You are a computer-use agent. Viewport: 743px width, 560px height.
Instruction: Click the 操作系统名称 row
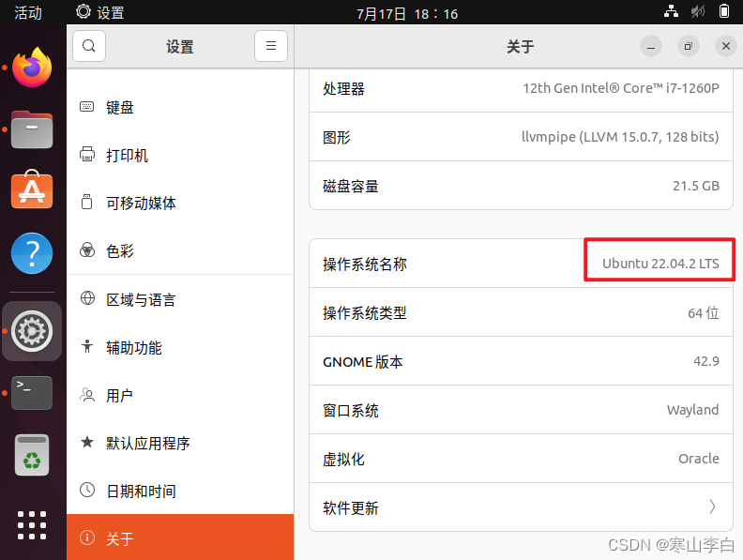click(x=521, y=264)
